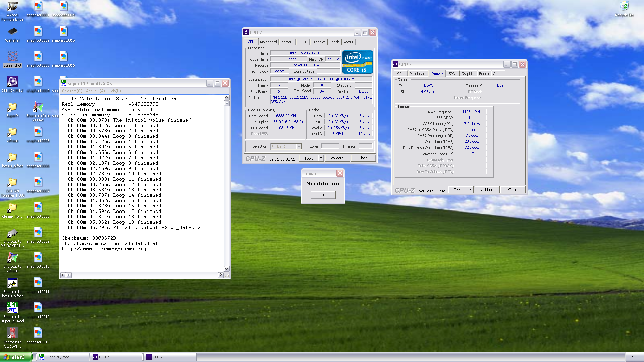Screen dimensions: 644x362
Task: Open the SuperPi folder icon
Action: 12,110
